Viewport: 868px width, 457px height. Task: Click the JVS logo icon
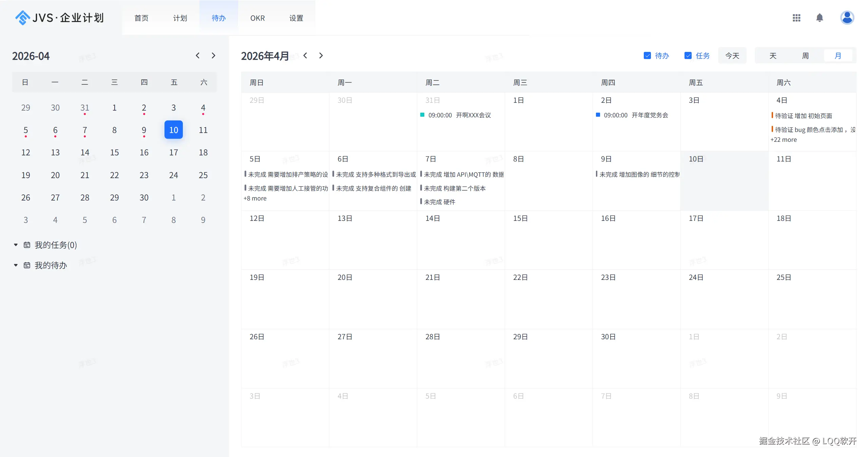click(x=22, y=18)
